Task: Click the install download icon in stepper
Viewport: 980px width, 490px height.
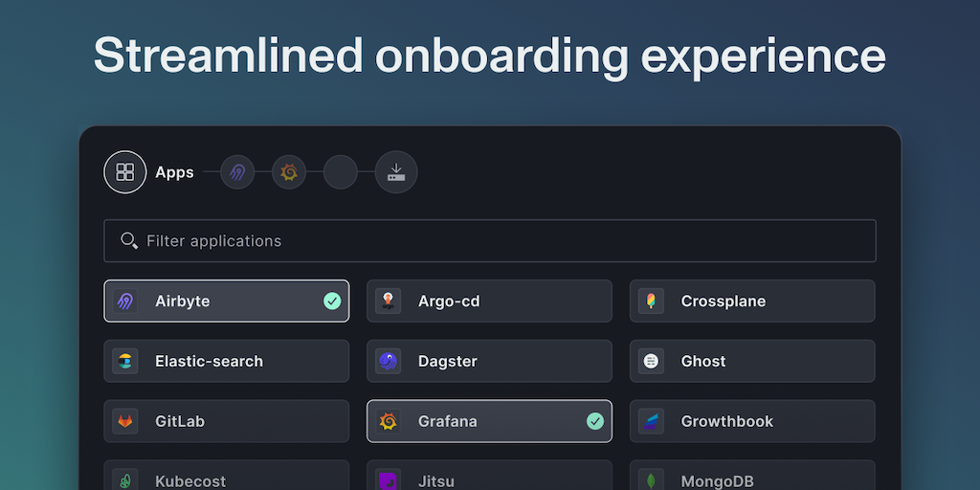Action: click(396, 172)
